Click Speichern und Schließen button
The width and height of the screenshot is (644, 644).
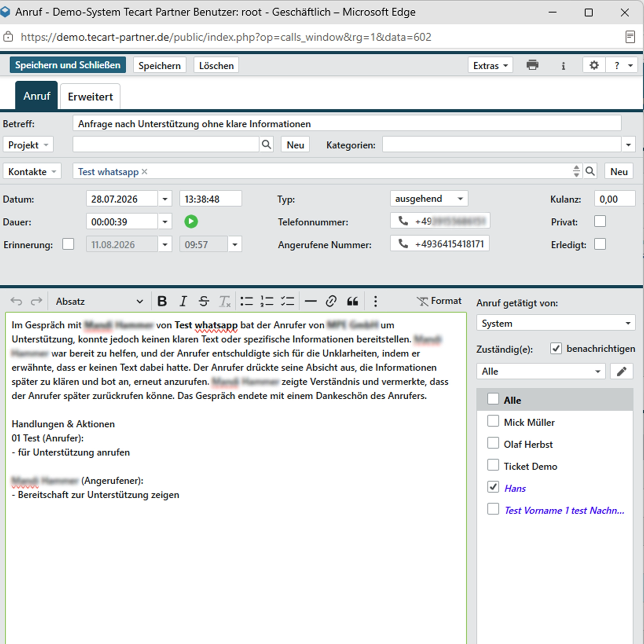[68, 65]
